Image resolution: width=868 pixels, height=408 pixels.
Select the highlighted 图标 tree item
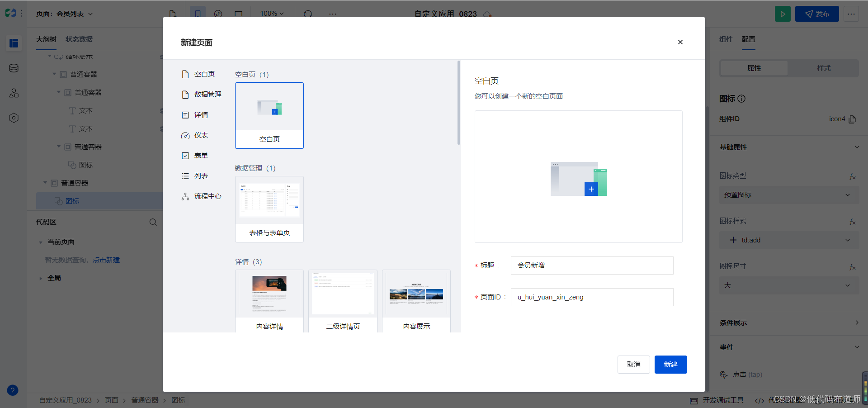[99, 201]
